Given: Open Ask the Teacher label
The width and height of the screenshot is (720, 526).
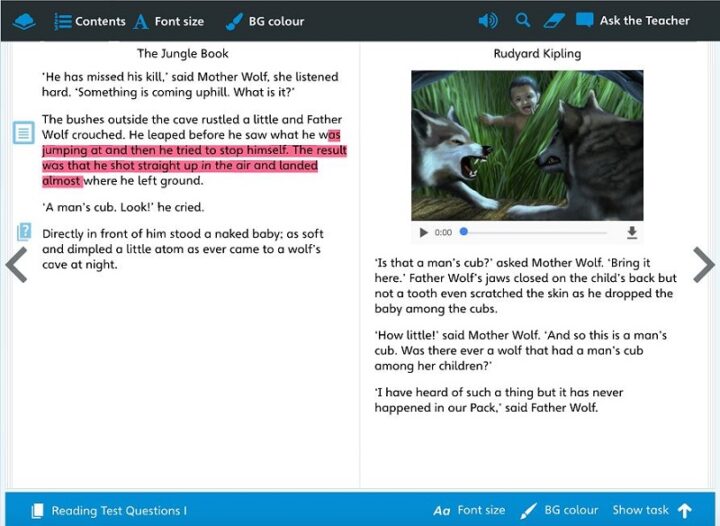Looking at the screenshot, I should click(x=645, y=21).
